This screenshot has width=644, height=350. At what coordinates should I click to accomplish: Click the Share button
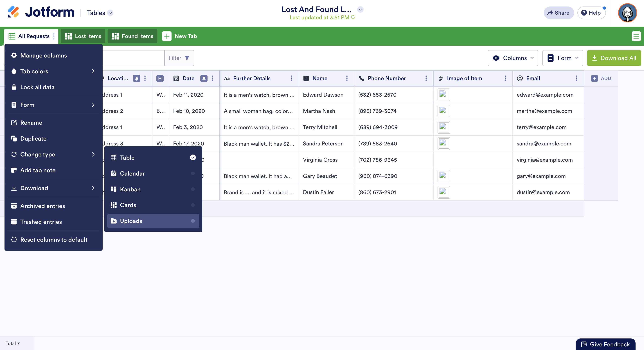(558, 13)
